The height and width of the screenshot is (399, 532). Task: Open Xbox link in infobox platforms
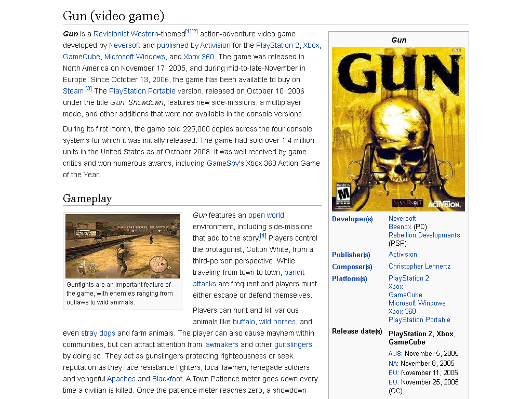395,286
